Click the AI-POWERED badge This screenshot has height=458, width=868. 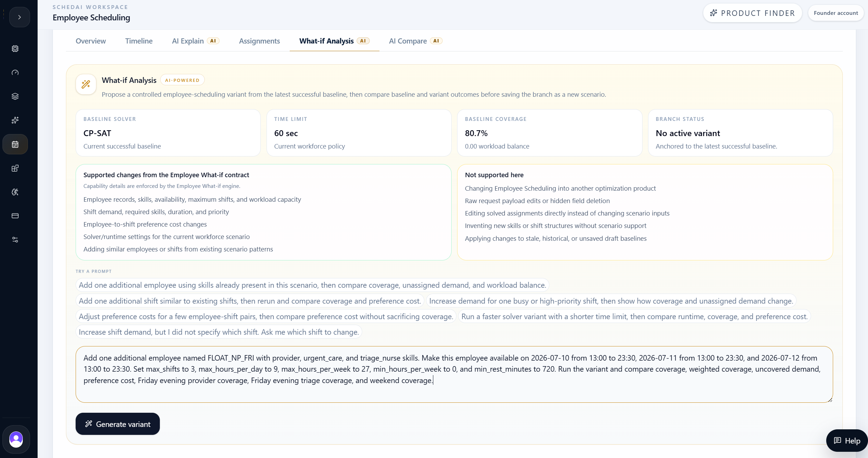182,80
